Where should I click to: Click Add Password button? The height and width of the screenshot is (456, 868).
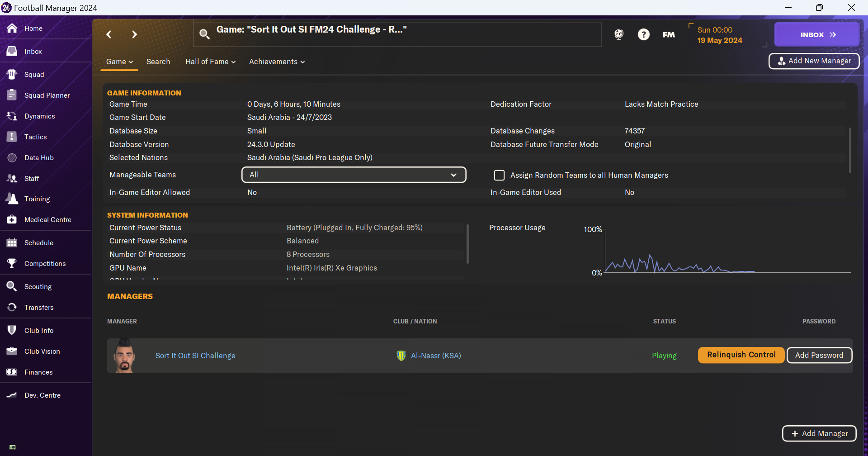(x=819, y=355)
